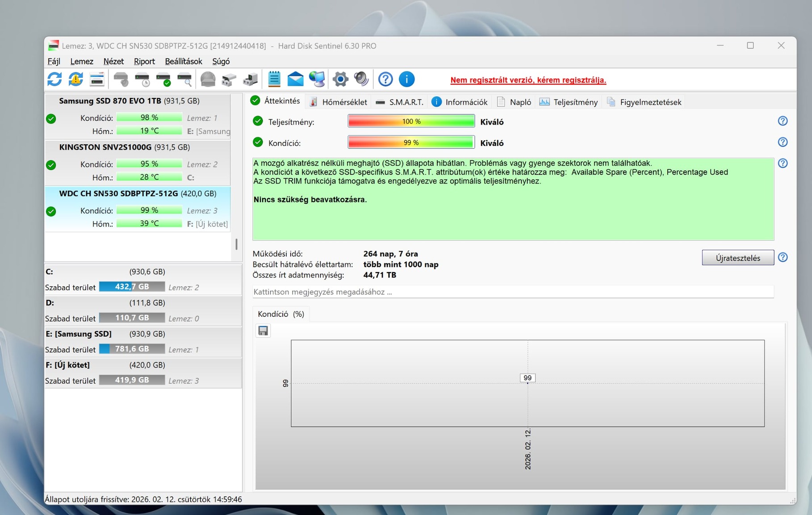Click the blue envelope e-mail icon

click(295, 80)
